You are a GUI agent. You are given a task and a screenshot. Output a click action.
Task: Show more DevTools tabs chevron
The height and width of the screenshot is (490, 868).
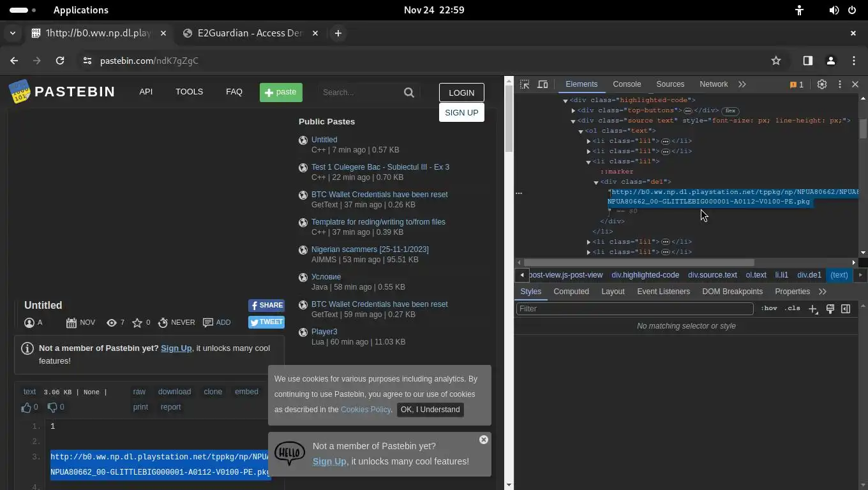(x=742, y=84)
